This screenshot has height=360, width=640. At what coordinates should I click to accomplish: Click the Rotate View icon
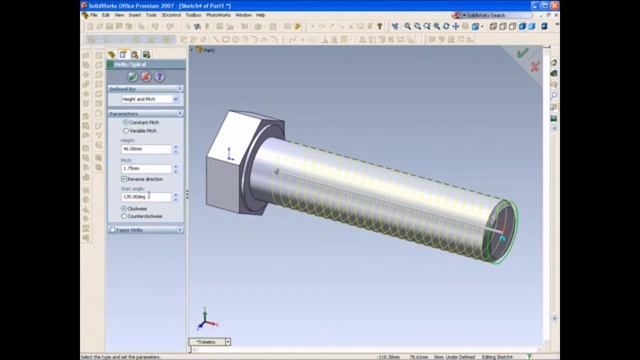446,27
